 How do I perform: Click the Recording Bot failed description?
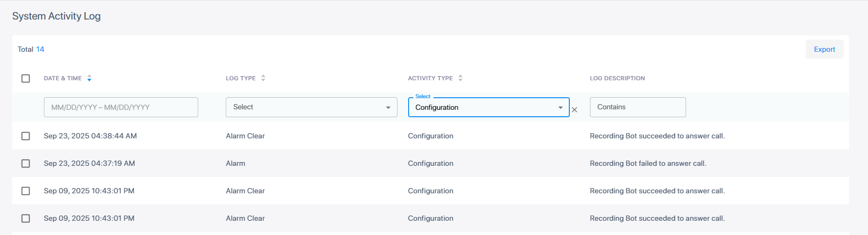648,164
